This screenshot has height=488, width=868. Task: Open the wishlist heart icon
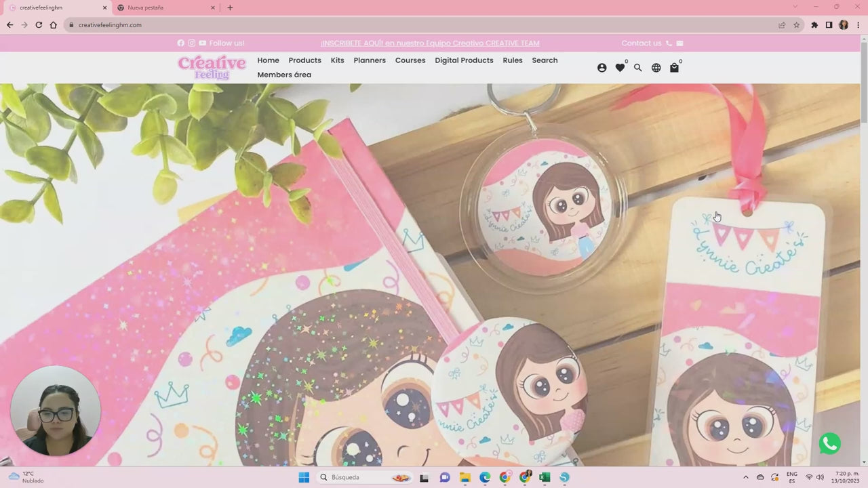620,68
